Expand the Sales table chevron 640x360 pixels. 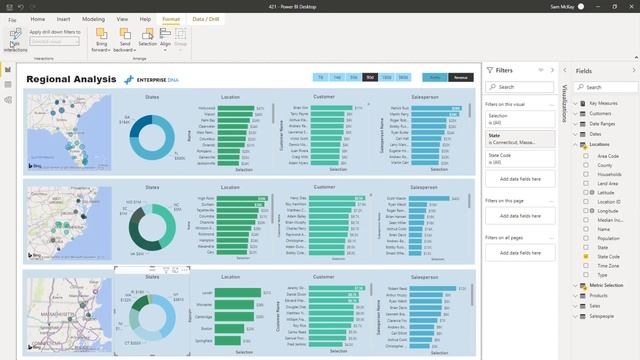576,306
